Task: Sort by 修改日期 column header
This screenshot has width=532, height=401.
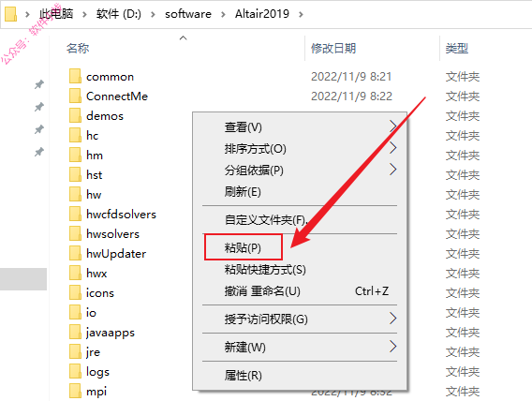Action: point(333,48)
